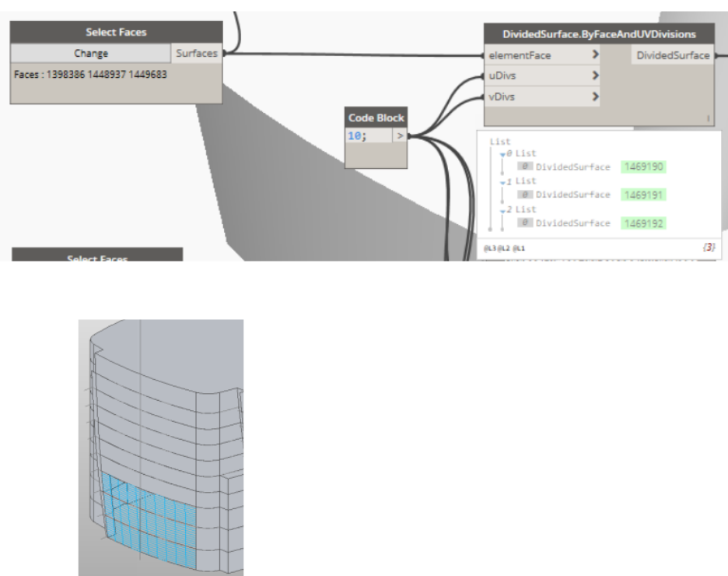
Task: Open chevron beside uDivs input
Action: (595, 76)
